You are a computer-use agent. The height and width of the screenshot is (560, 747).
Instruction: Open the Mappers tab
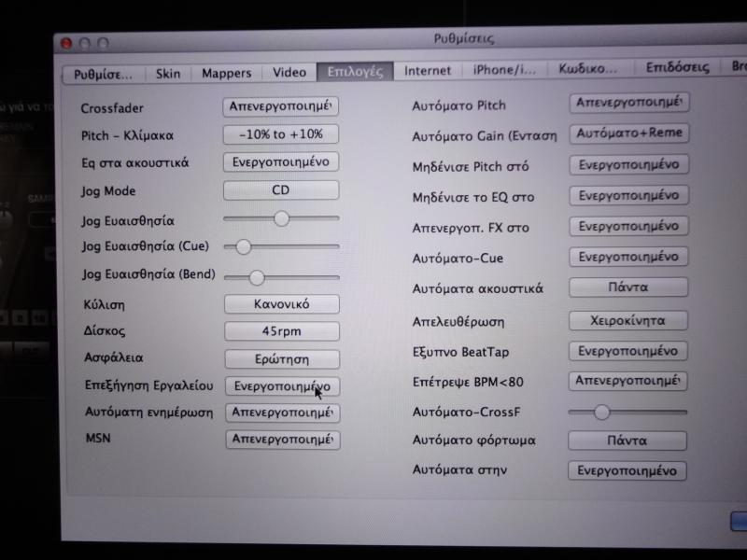click(226, 73)
